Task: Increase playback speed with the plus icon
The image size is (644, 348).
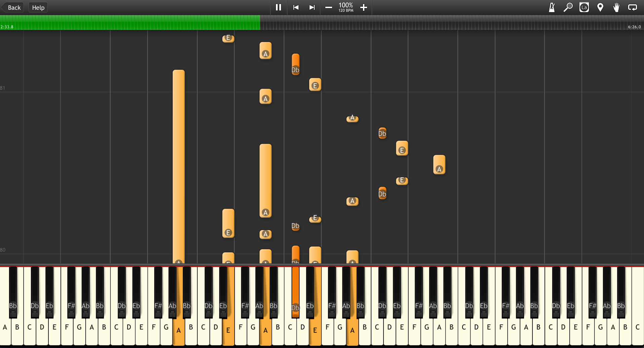Action: tap(363, 7)
